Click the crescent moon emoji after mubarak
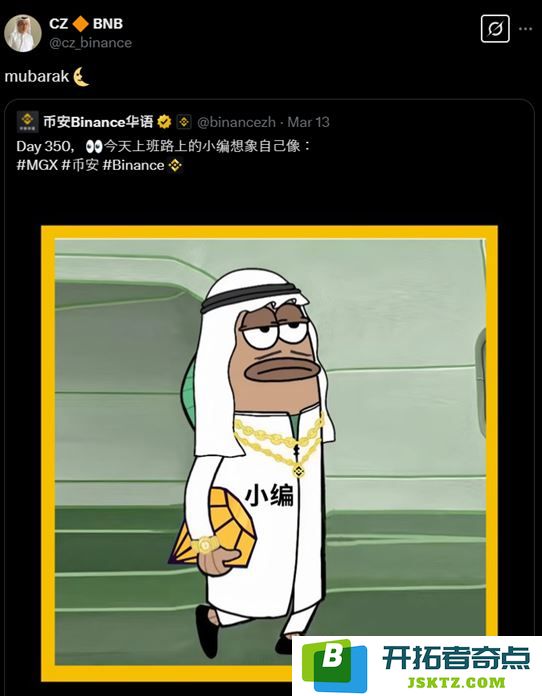 81,77
